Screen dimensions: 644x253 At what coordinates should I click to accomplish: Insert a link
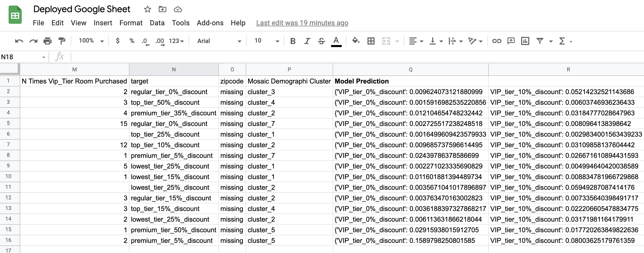[497, 41]
